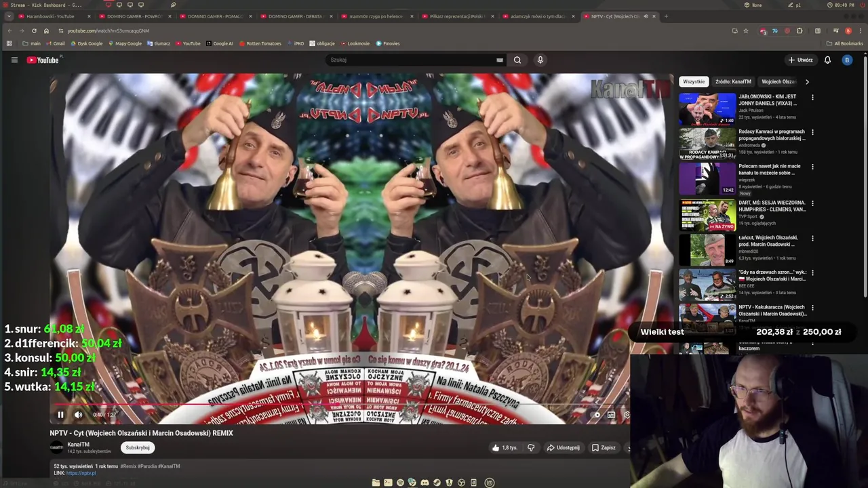This screenshot has height=488, width=868.
Task: Open the browser home page icon
Action: click(46, 30)
